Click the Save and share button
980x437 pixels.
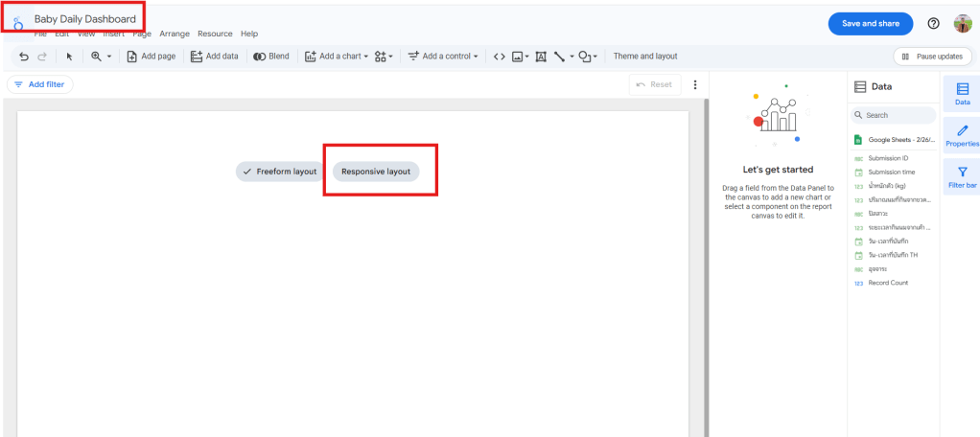click(x=870, y=24)
